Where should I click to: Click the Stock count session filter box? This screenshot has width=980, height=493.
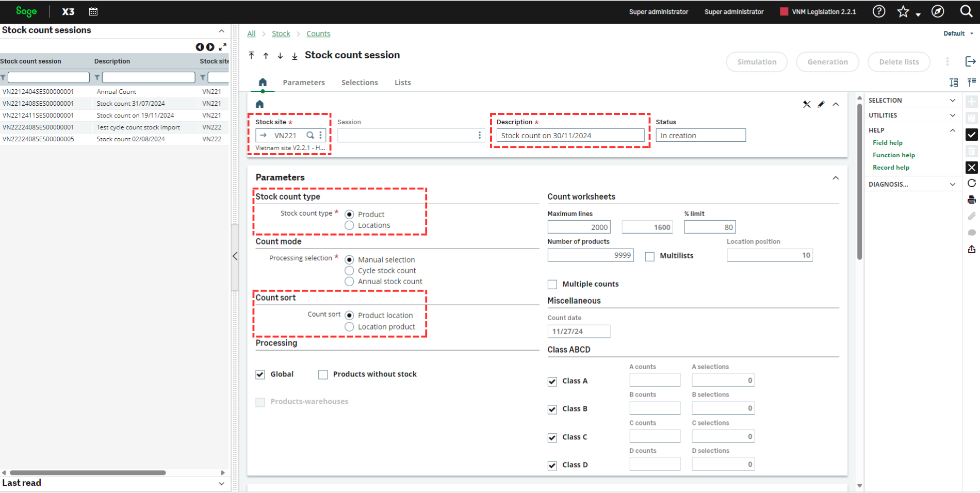(x=48, y=77)
